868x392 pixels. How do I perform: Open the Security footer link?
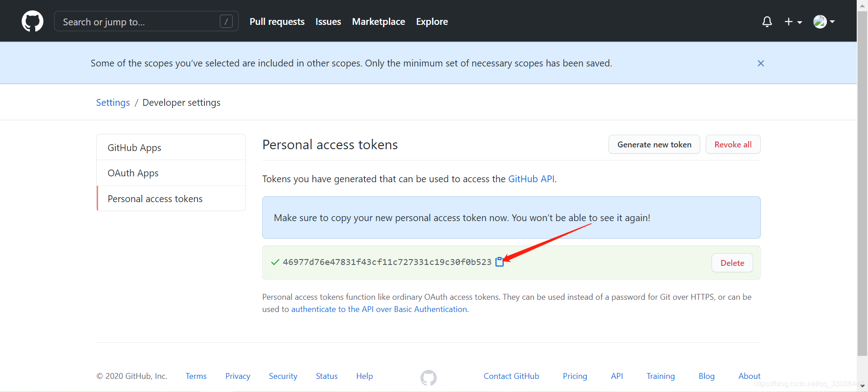283,376
